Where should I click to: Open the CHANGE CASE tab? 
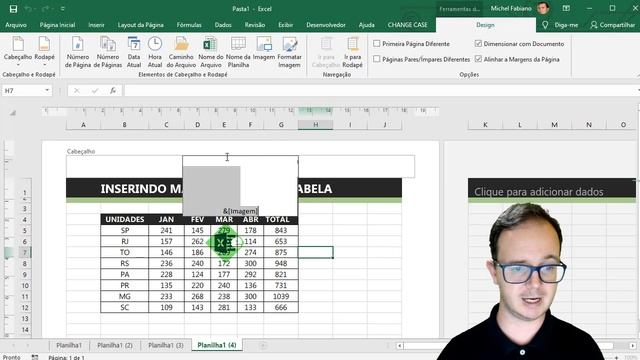(407, 25)
